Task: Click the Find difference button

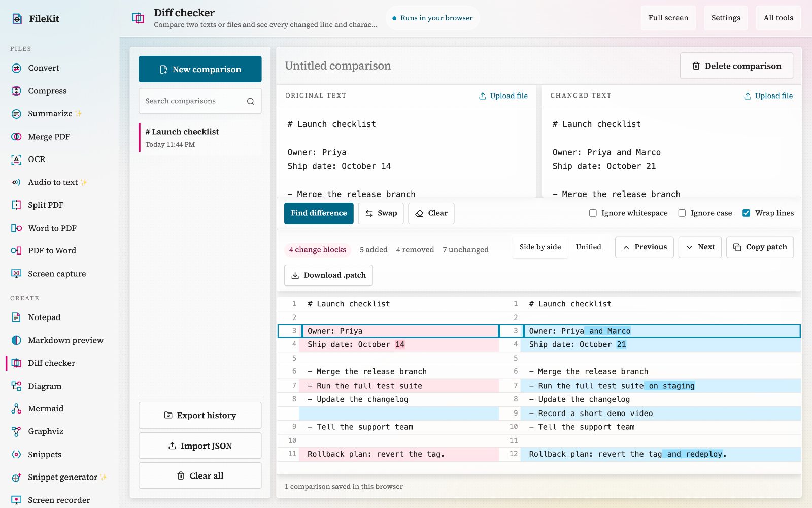Action: tap(319, 213)
